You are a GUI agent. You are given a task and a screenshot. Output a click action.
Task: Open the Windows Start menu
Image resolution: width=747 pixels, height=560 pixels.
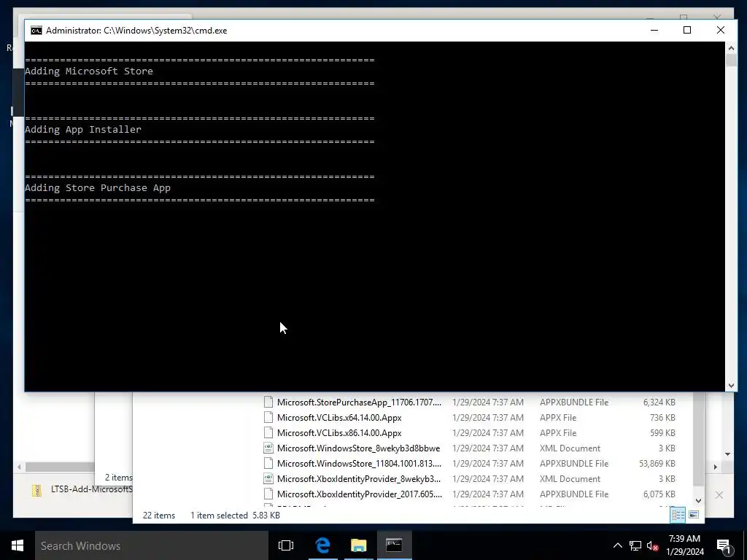(x=18, y=545)
